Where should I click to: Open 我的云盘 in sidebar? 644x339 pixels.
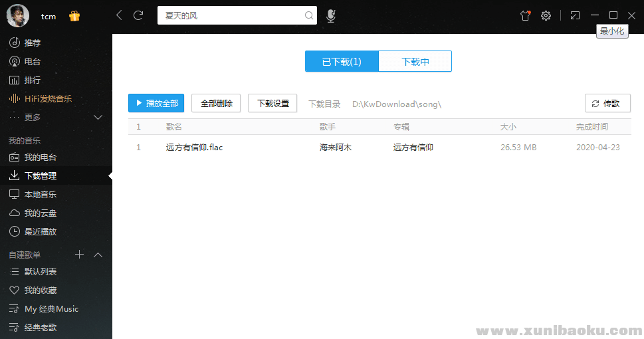[40, 213]
